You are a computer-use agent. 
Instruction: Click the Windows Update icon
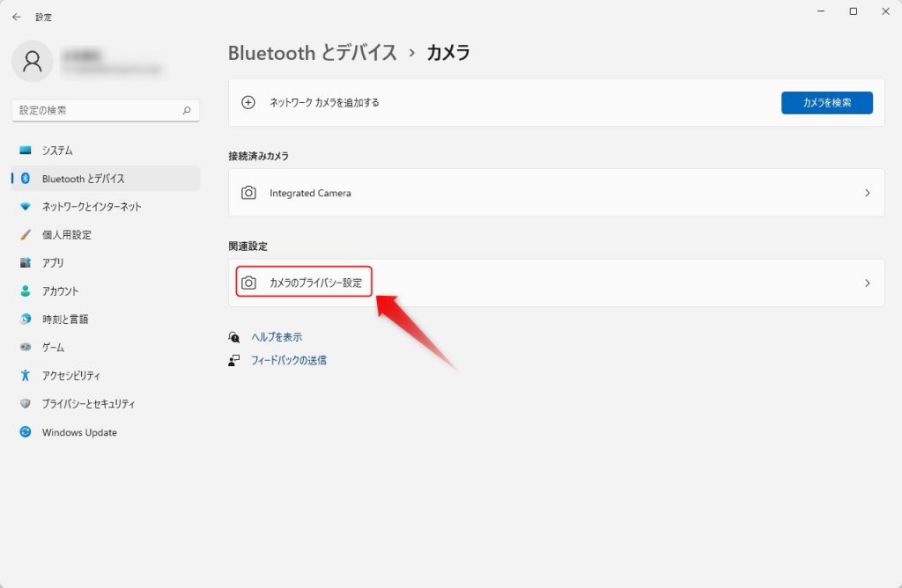[26, 431]
